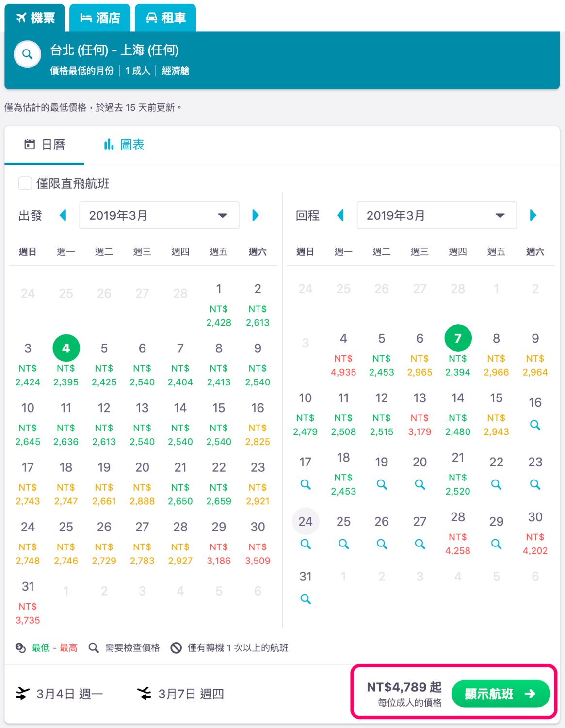
Task: Select departure date 2 priced NT$2,613
Action: coord(258,305)
